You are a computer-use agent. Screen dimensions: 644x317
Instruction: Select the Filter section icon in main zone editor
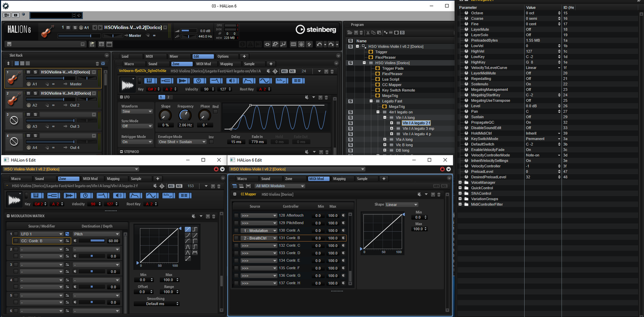(216, 80)
